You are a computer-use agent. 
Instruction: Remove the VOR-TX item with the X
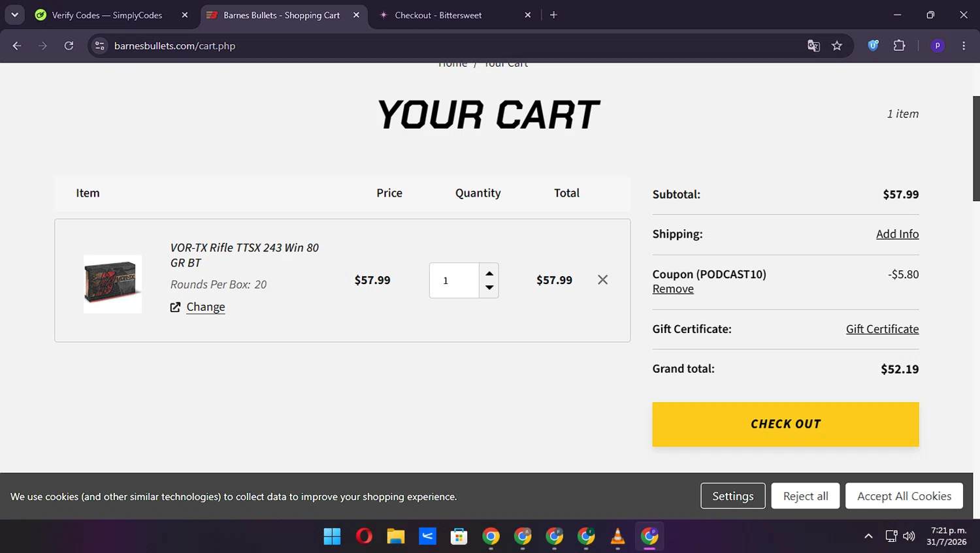(x=602, y=279)
